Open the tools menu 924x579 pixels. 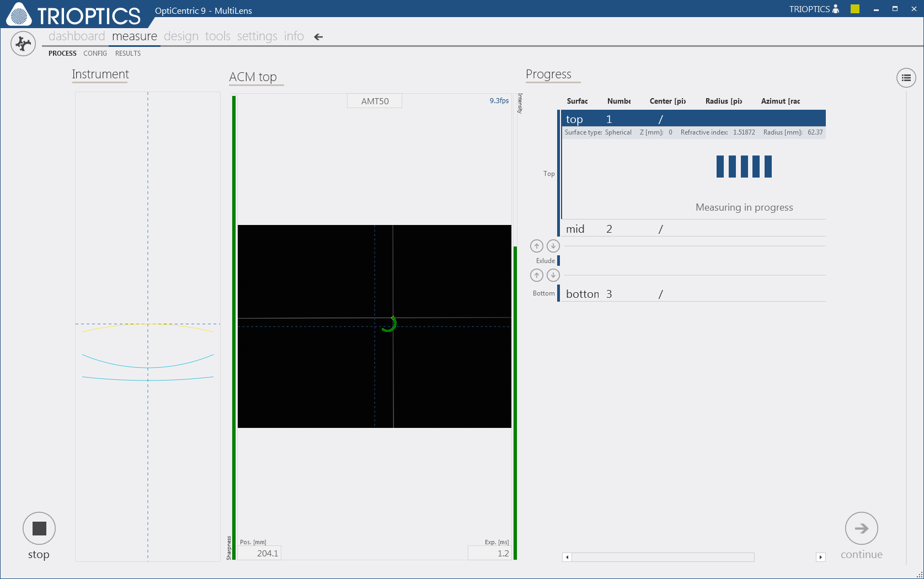[218, 36]
